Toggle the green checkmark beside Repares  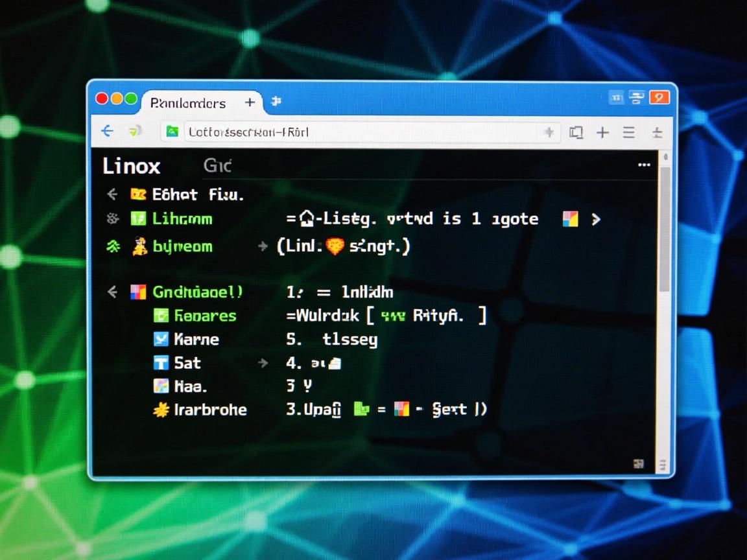coord(161,316)
